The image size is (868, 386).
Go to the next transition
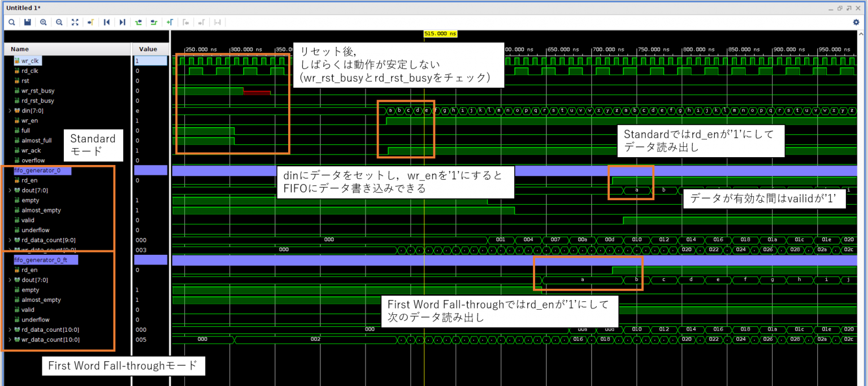click(154, 22)
